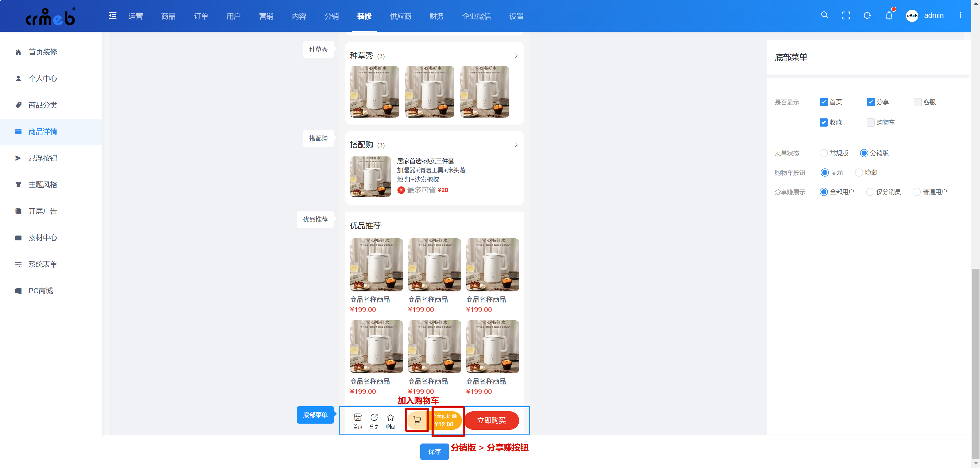The width and height of the screenshot is (980, 468).
Task: Uncheck the 分享 display checkbox
Action: [871, 102]
